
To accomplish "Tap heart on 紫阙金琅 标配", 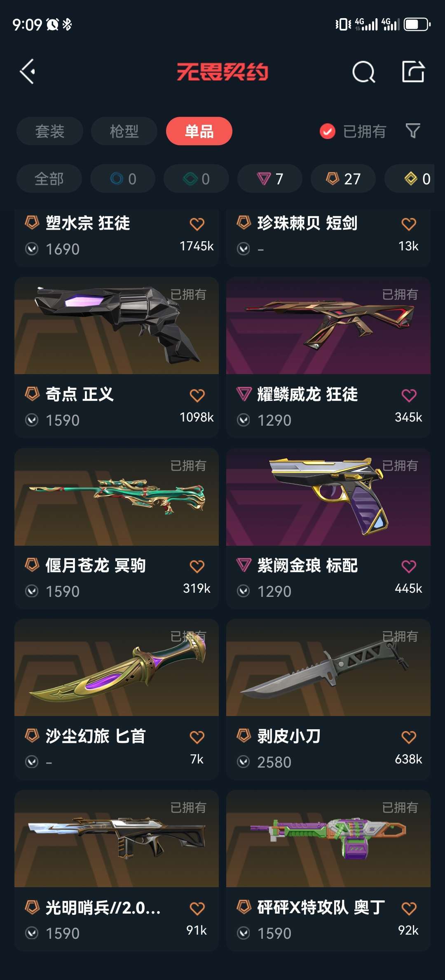I will click(409, 566).
